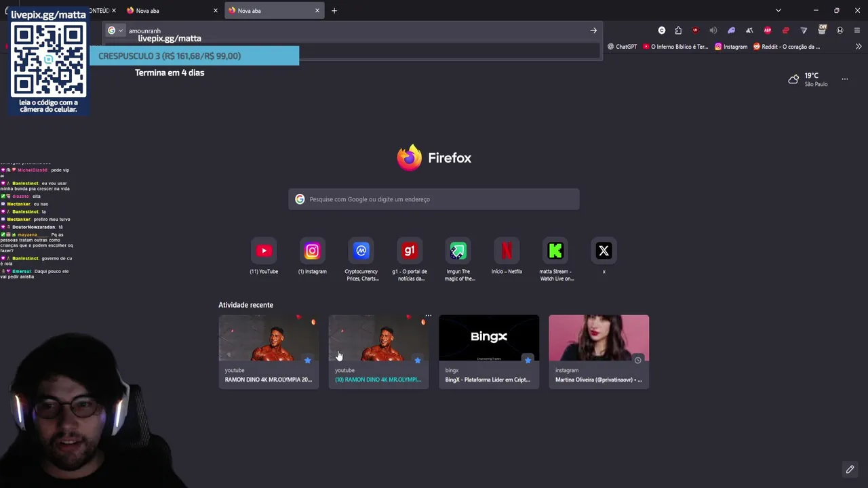Click the speaker volume extension icon

coord(713,30)
